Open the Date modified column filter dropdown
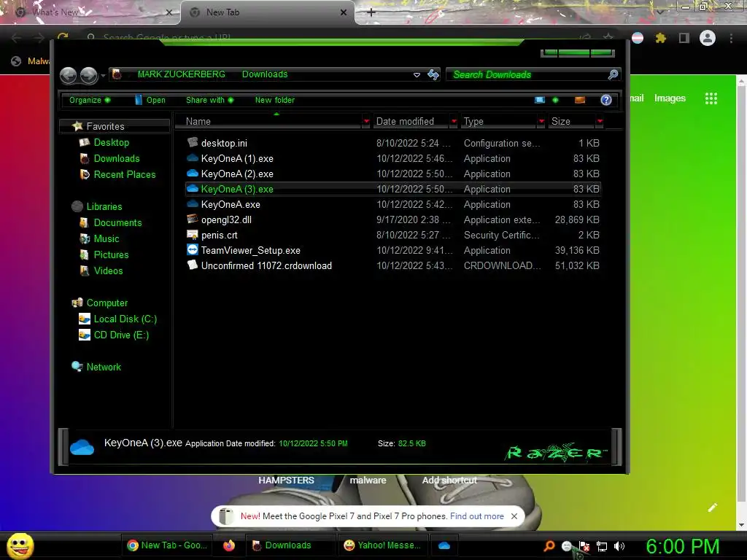747x560 pixels. (x=454, y=122)
